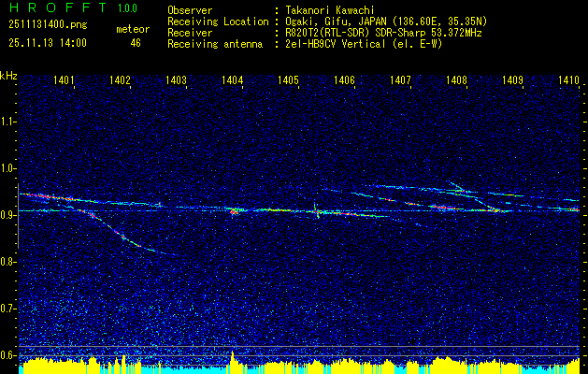Screen dimensions: 588x374
Task: Click the 1.0 kHz axis label
Action: [7, 169]
